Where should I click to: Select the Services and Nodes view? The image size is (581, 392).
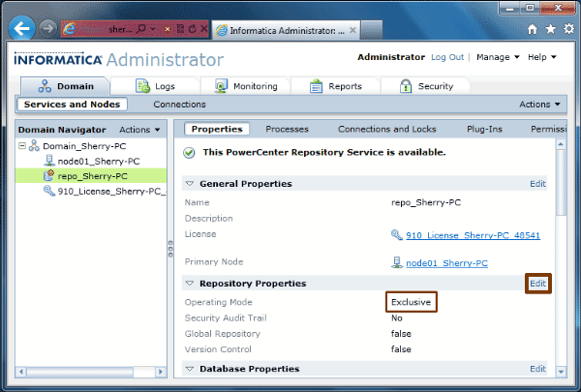(72, 105)
